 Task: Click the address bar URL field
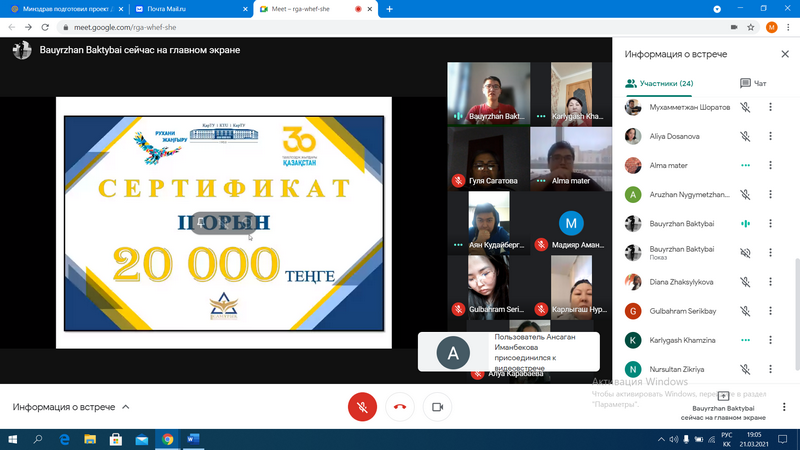tap(398, 27)
